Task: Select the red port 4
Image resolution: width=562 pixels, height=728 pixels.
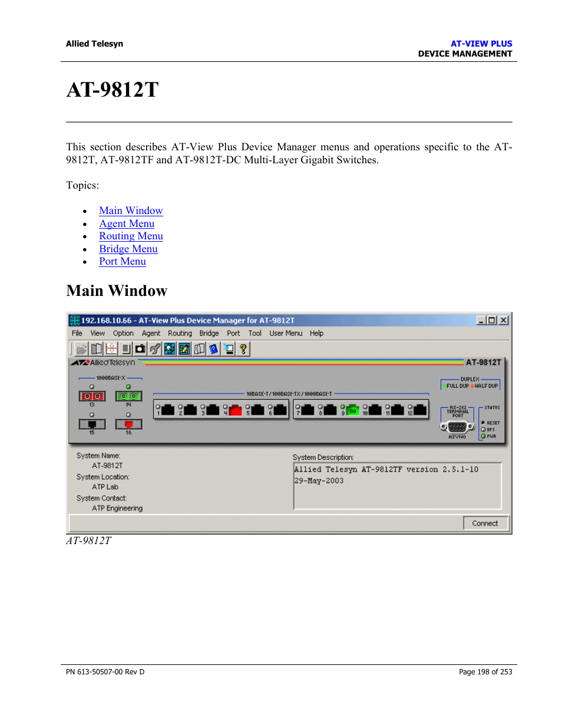Action: coord(236,410)
